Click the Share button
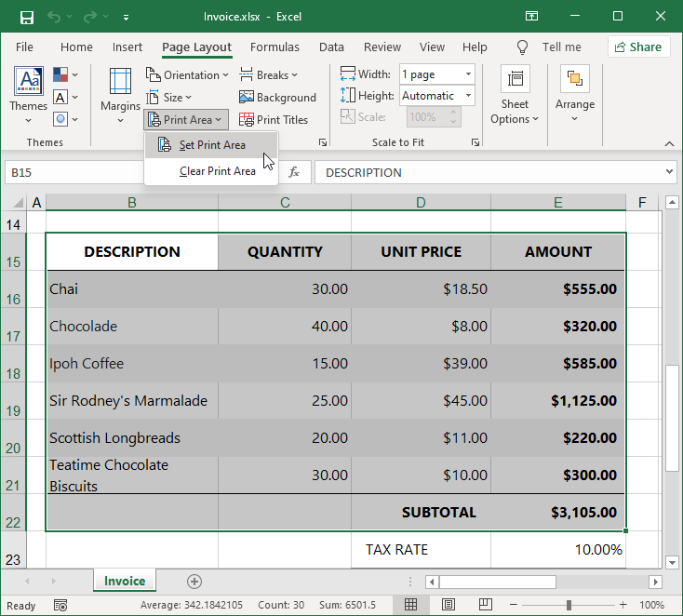The height and width of the screenshot is (616, 683). 638,47
